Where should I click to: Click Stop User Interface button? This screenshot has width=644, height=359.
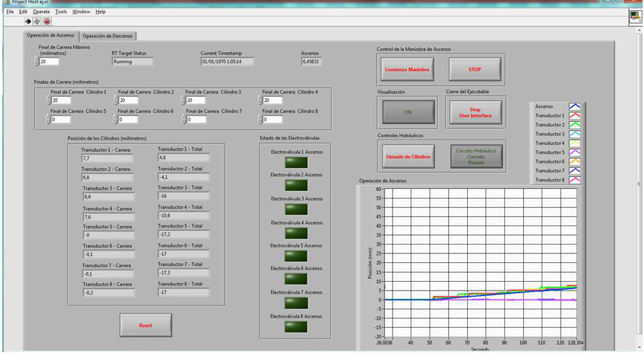point(475,112)
